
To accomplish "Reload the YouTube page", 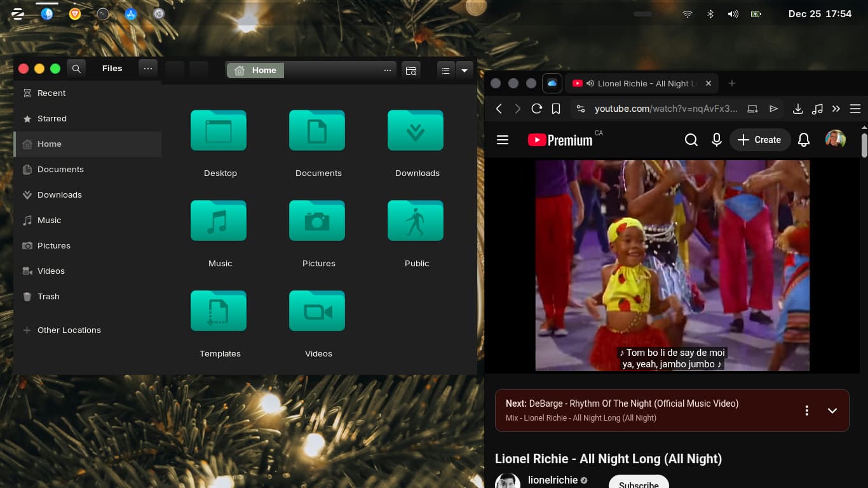I will (537, 109).
